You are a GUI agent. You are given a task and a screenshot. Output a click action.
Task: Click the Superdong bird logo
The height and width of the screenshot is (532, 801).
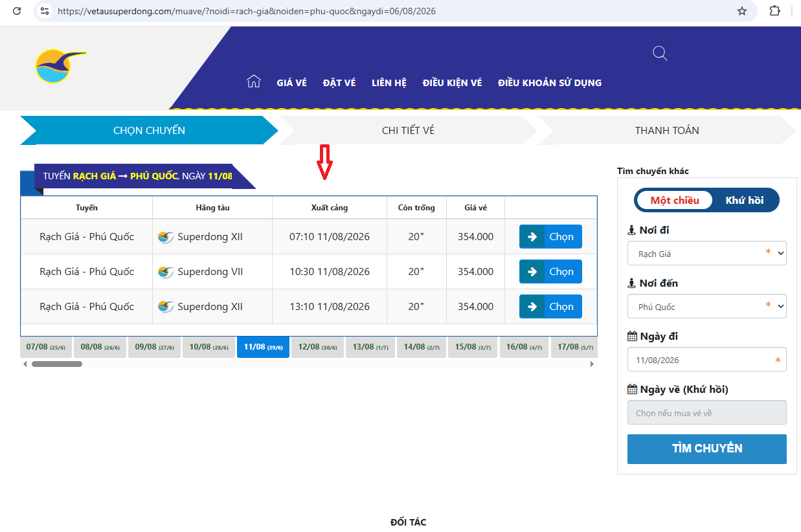pyautogui.click(x=60, y=66)
